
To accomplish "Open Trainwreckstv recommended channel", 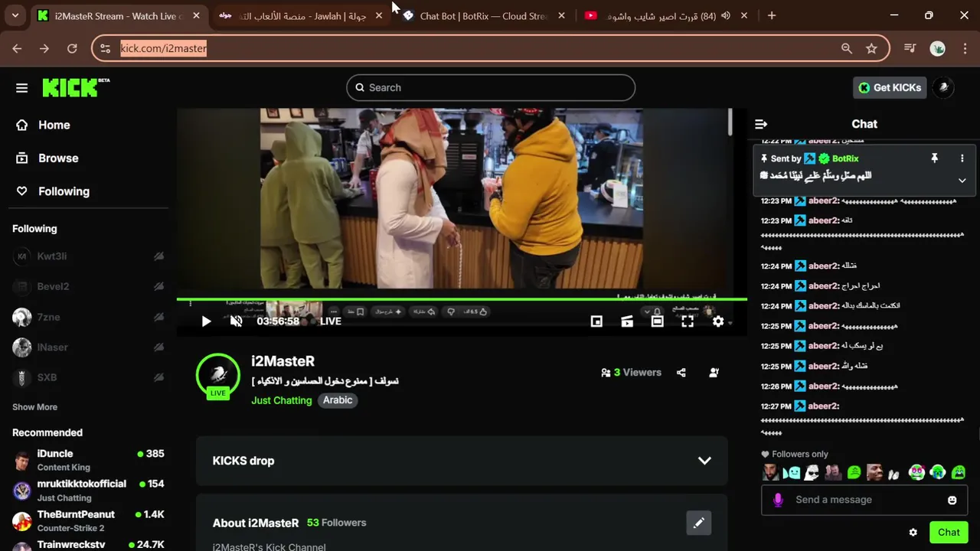I will [90, 545].
